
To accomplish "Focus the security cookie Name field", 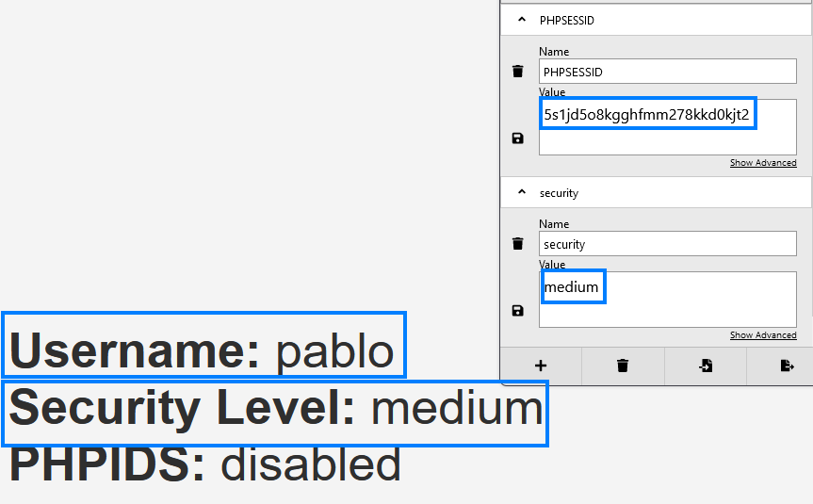I will coord(667,244).
